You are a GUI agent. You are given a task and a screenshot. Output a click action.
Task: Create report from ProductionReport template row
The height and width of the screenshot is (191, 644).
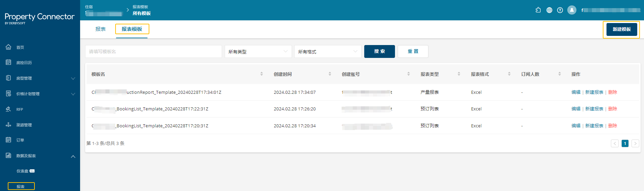click(594, 92)
